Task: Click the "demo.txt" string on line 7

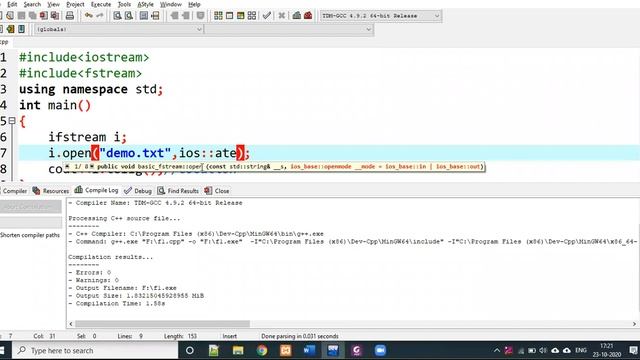Action: pos(135,153)
